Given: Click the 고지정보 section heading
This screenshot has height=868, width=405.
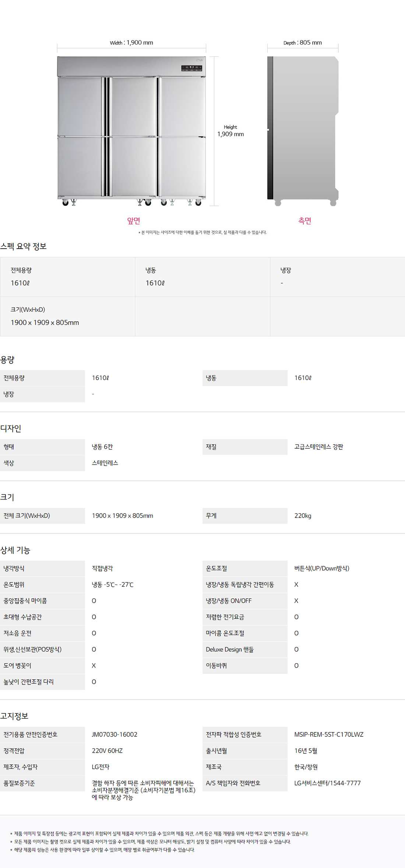Looking at the screenshot, I should click(x=14, y=716).
